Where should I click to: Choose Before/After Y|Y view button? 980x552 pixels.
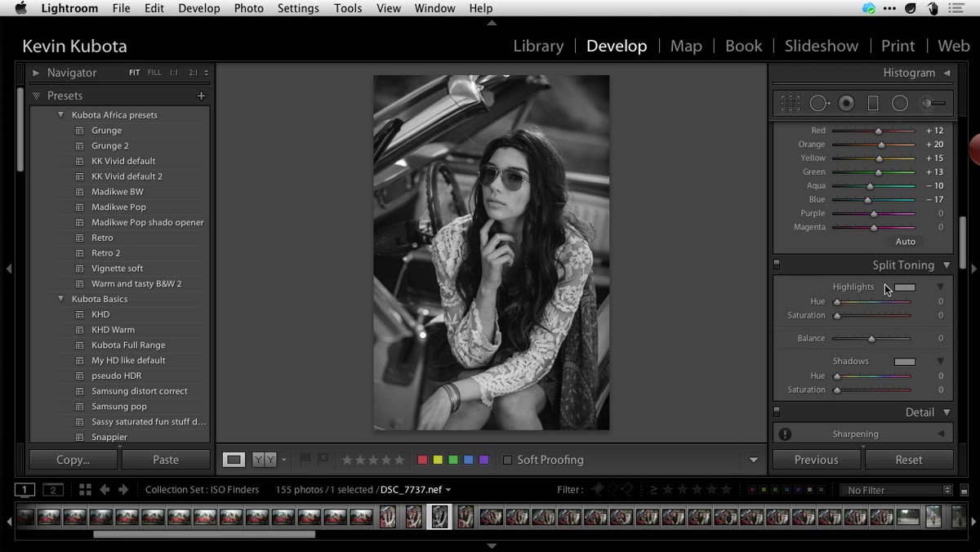tap(265, 460)
